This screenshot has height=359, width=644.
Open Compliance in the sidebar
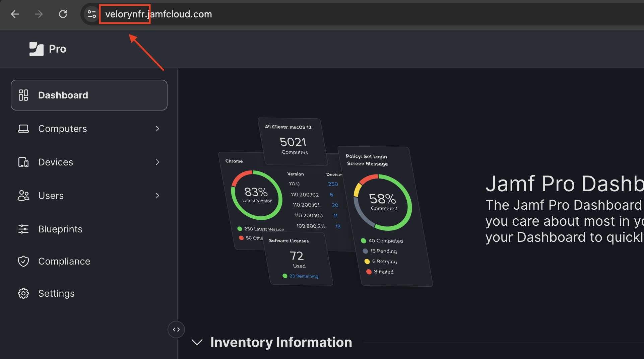[x=89, y=261]
